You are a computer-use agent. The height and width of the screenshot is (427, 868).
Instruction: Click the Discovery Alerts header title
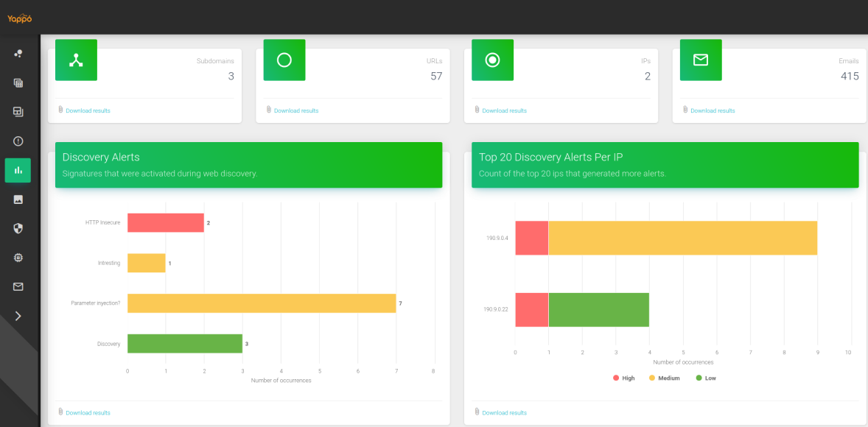(101, 157)
